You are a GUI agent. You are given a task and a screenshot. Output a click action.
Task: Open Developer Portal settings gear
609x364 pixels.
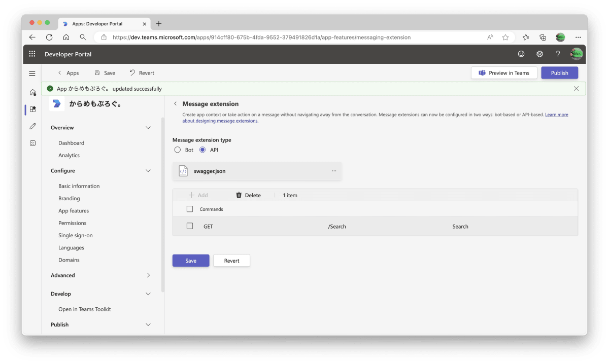[539, 54]
